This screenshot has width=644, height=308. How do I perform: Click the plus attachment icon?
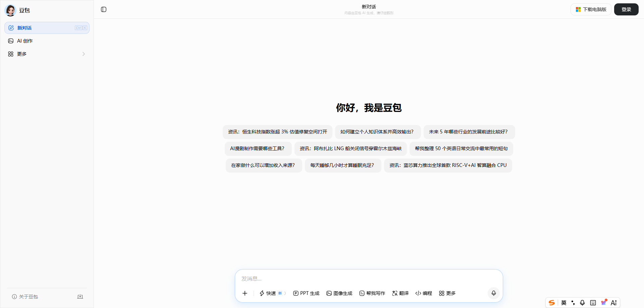(x=245, y=293)
